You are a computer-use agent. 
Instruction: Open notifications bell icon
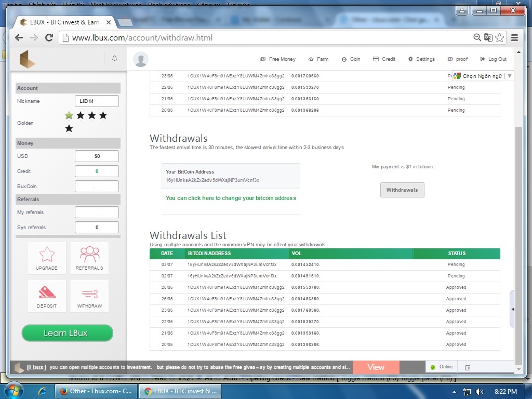coord(115,58)
